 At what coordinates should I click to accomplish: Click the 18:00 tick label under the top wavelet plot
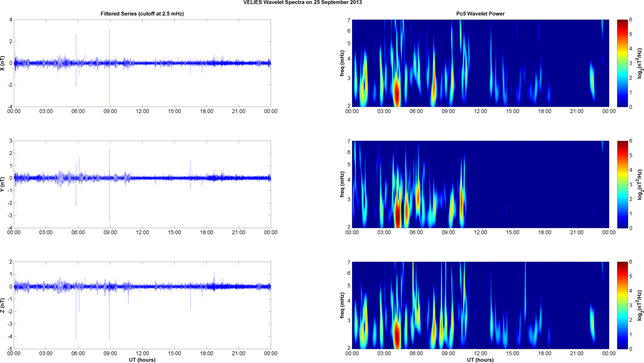point(545,111)
